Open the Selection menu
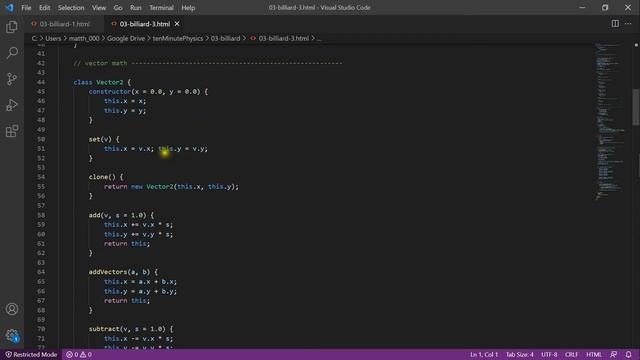This screenshot has width=640, height=360. tap(71, 8)
